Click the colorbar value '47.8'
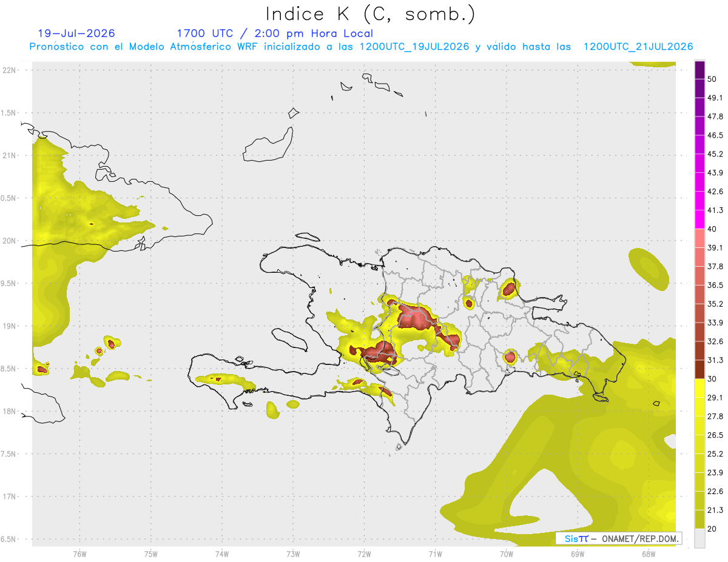 [715, 116]
